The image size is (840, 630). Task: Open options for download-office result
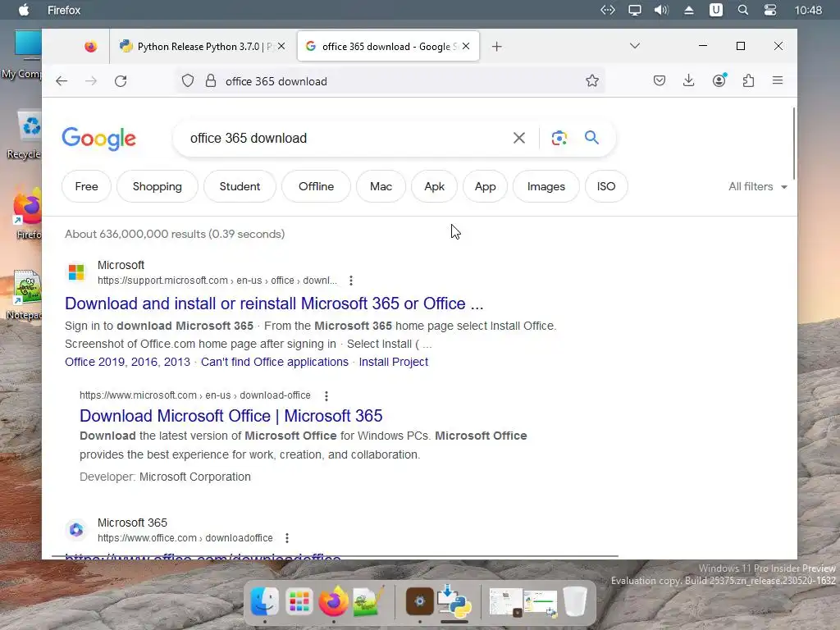coord(326,396)
